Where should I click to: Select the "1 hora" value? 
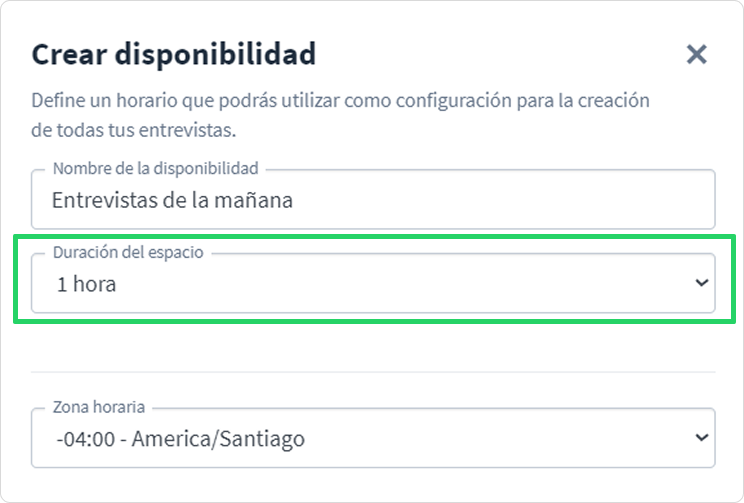click(86, 284)
